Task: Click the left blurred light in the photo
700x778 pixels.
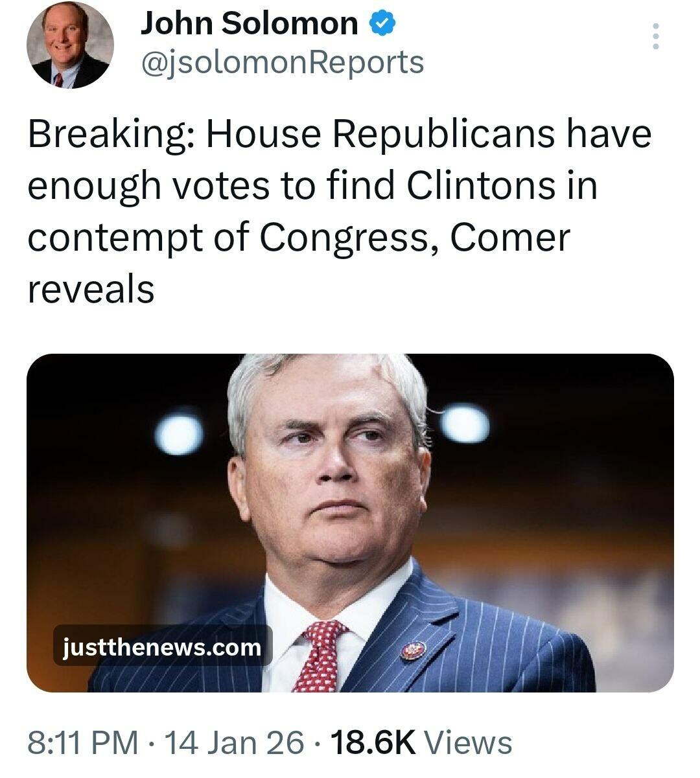Action: [x=179, y=434]
